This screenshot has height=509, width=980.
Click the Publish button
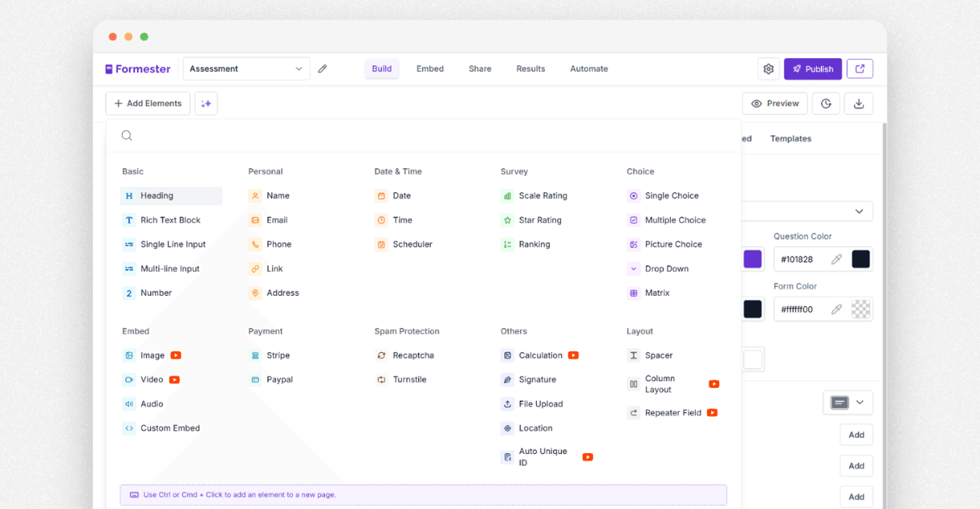(x=812, y=69)
